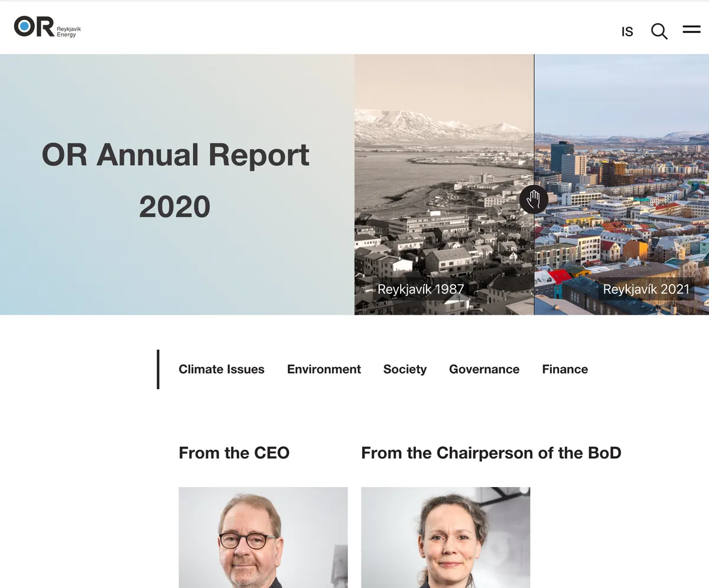
Task: Click the 'Reykjavík 2021' caption
Action: [x=646, y=289]
